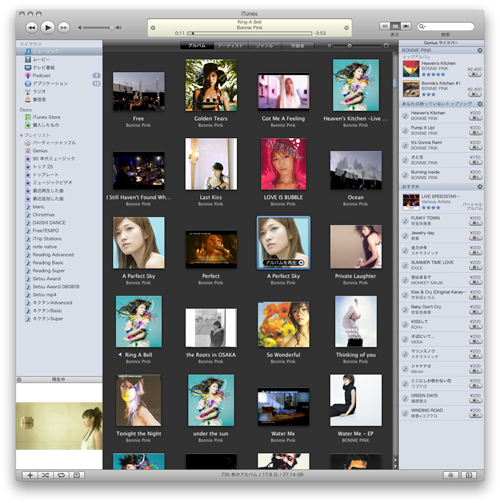This screenshot has height=503, width=500.
Task: Preview the SUMMER TIME LOVE song icon
Action: [405, 265]
